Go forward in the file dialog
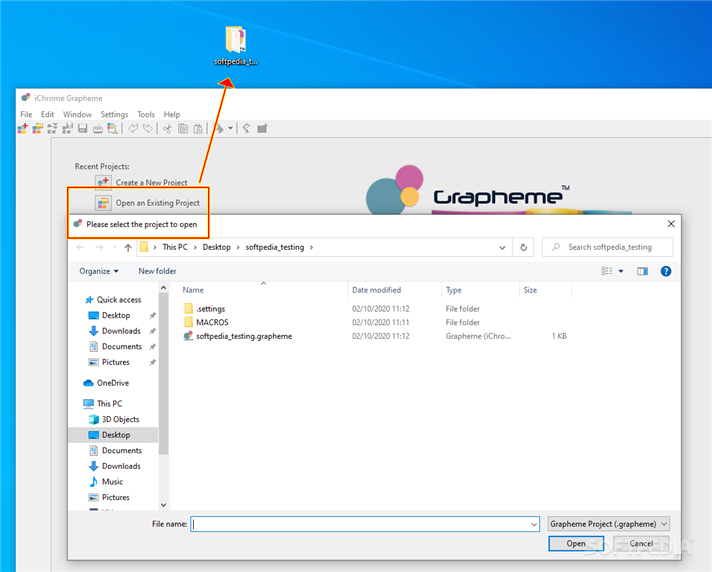Screen dimensions: 712x572 point(99,247)
